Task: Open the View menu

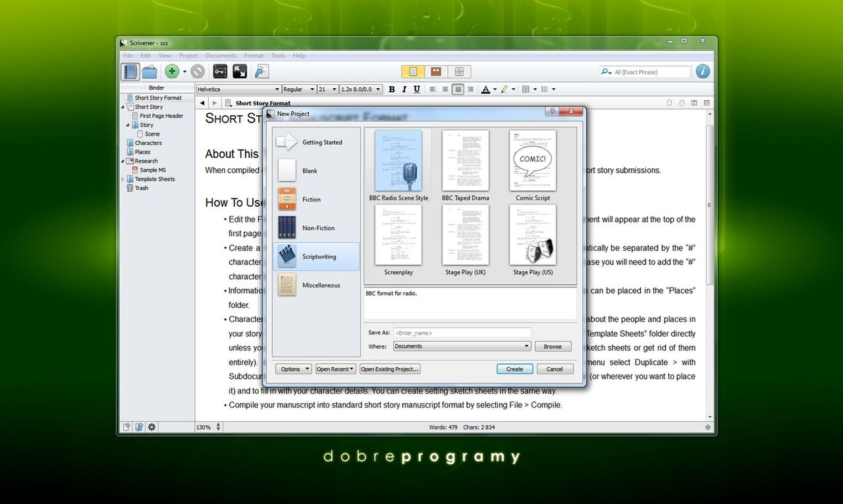Action: [165, 56]
